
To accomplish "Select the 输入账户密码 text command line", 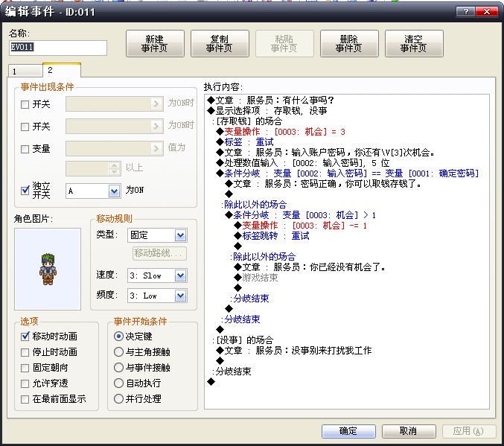I will coord(325,153).
